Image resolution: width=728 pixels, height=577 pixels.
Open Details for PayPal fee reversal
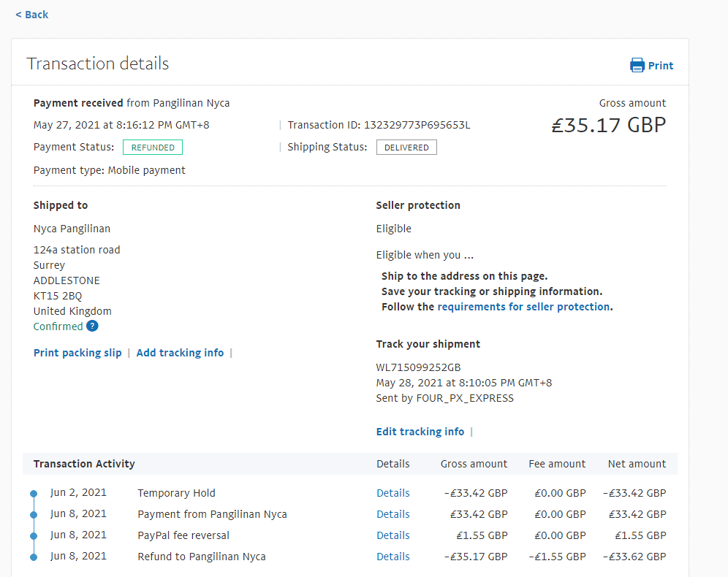[393, 535]
